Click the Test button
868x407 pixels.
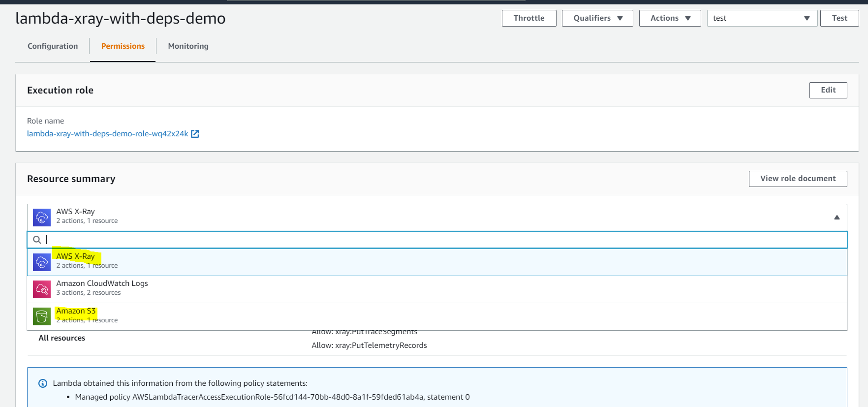839,18
